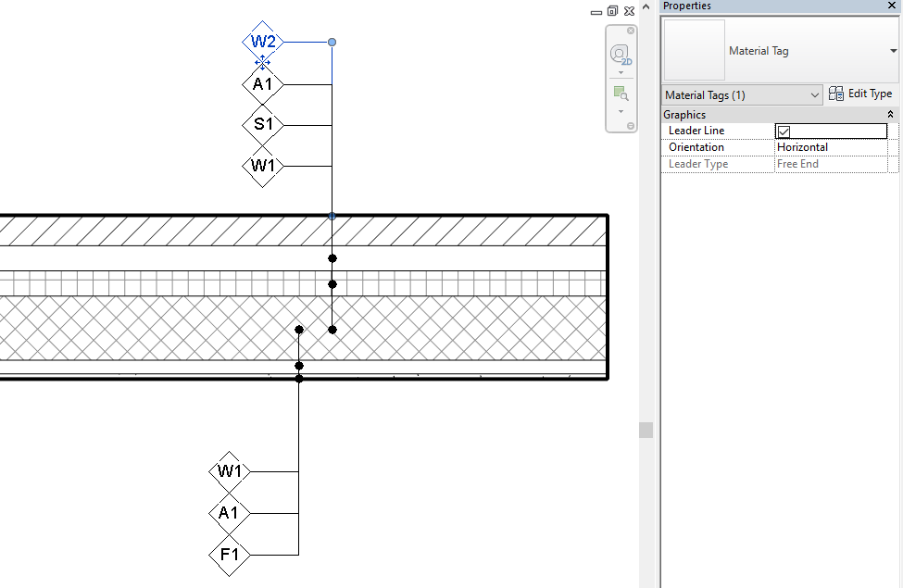
Task: Click the Leader Line property label
Action: coord(696,131)
